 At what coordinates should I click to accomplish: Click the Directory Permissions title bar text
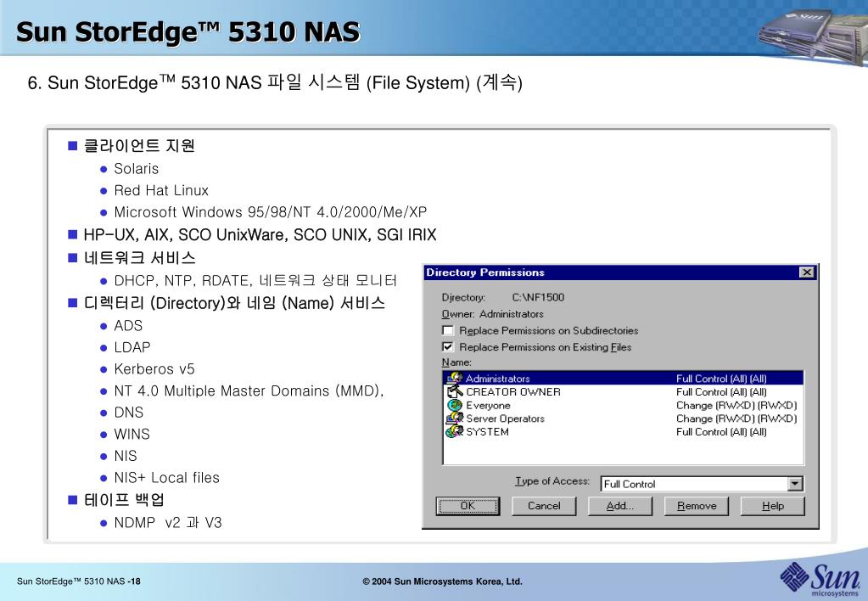[x=485, y=272]
